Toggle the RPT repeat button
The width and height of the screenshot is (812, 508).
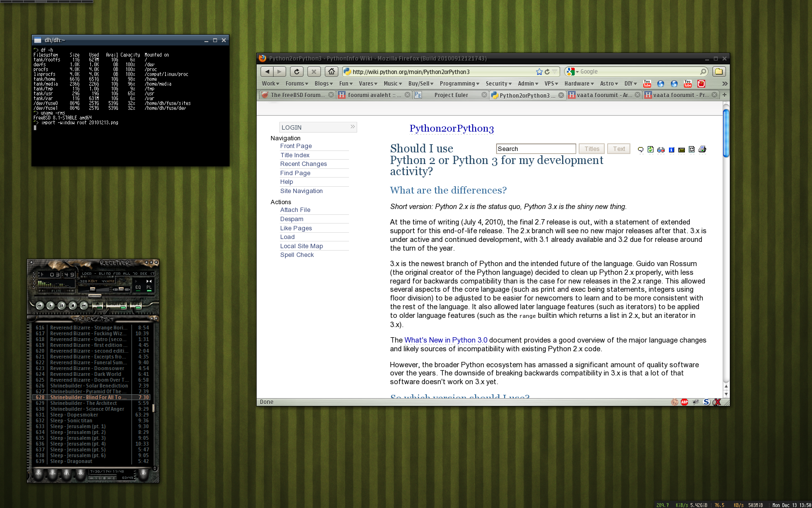click(x=135, y=304)
